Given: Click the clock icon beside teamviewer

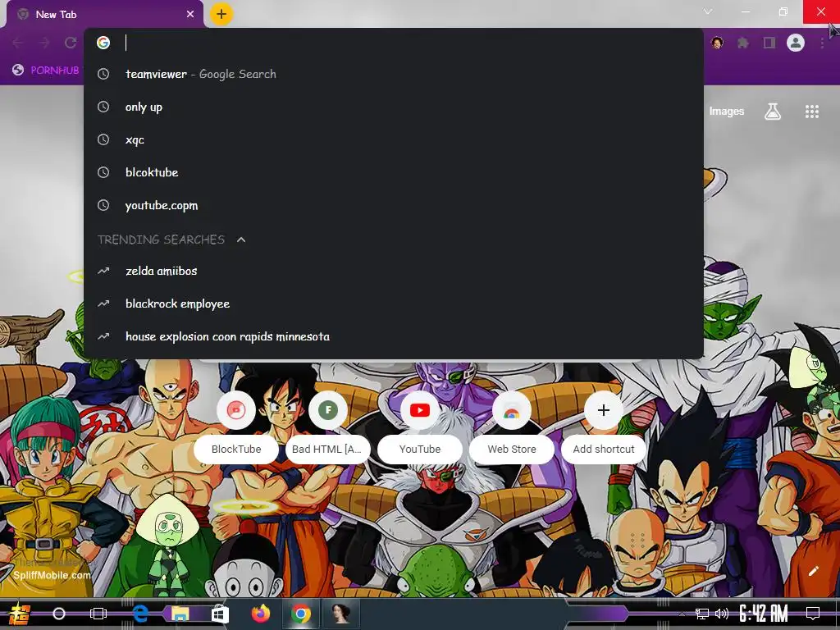Looking at the screenshot, I should pos(103,74).
